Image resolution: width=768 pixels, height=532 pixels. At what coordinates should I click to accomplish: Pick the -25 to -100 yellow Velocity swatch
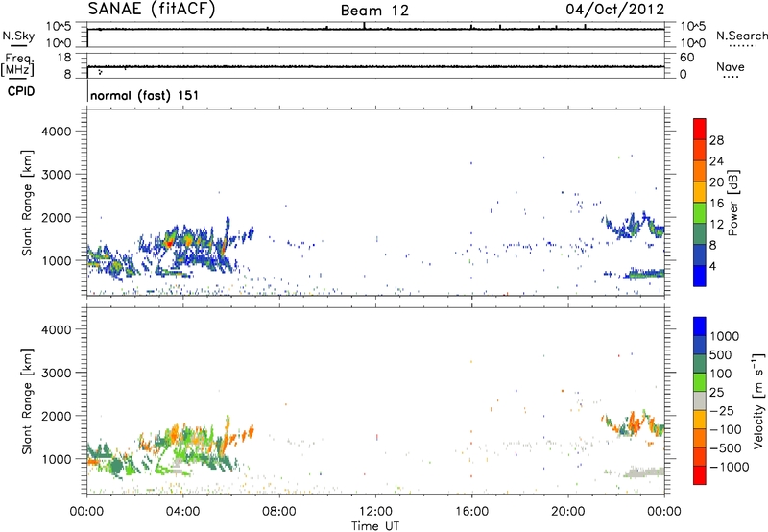tap(700, 420)
